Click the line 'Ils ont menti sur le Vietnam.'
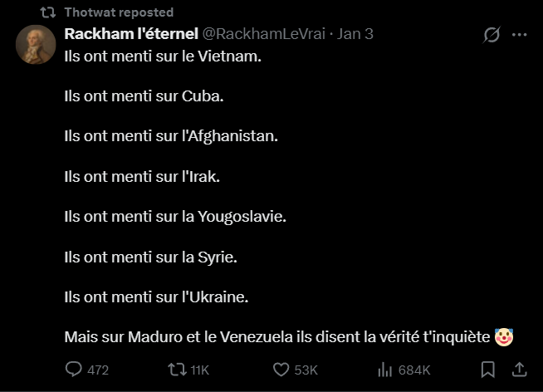The image size is (543, 392). click(x=162, y=58)
